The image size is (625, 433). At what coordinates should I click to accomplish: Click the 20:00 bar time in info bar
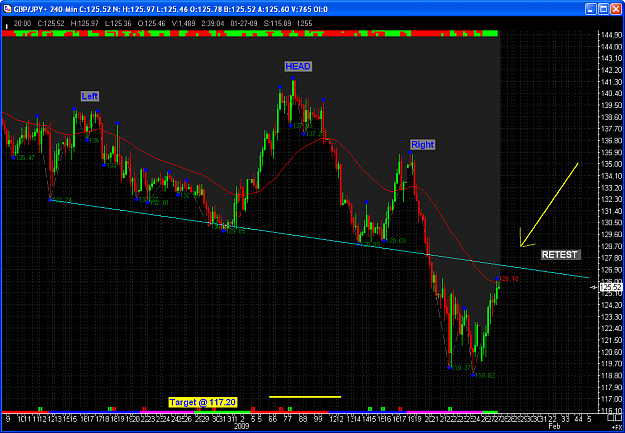(22, 24)
